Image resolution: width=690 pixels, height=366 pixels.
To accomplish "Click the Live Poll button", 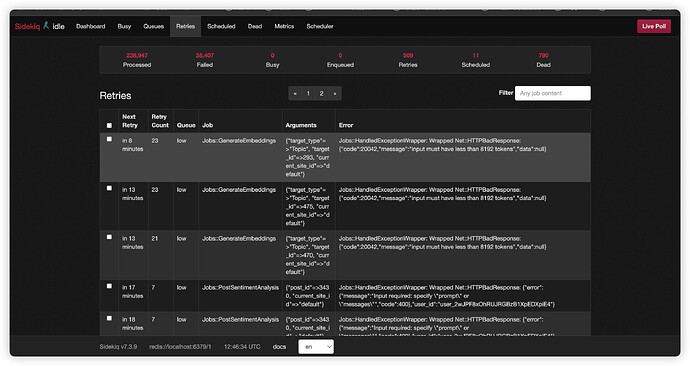I will (x=653, y=26).
